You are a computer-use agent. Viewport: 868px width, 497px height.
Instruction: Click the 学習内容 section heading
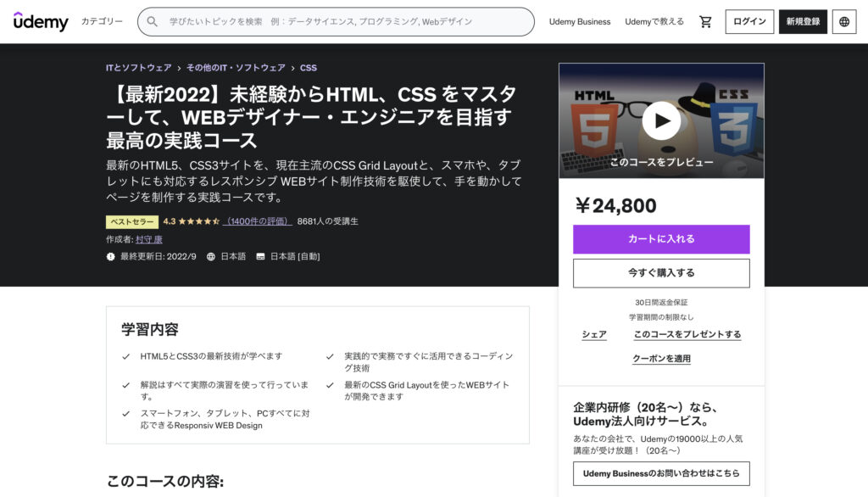pos(150,330)
